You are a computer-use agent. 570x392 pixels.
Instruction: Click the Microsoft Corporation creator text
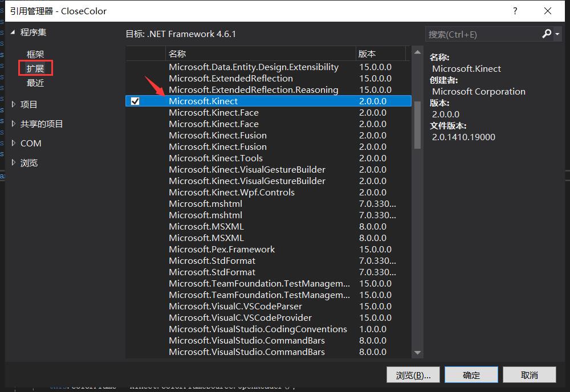(479, 92)
